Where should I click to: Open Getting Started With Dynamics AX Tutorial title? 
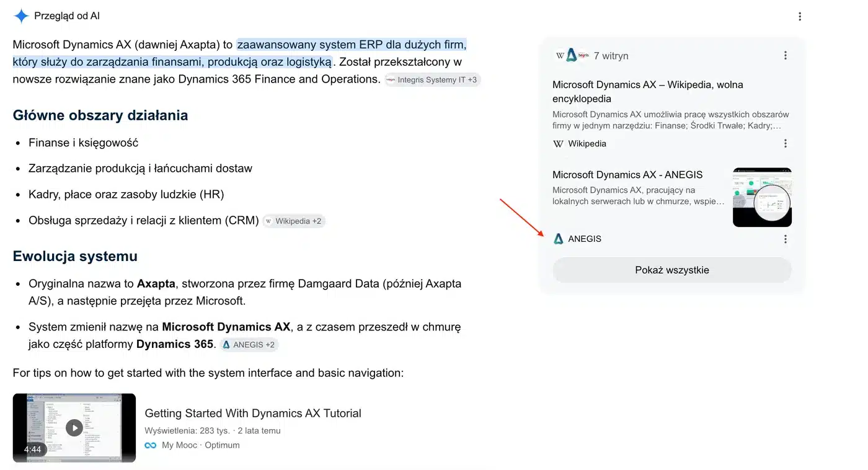pos(253,413)
